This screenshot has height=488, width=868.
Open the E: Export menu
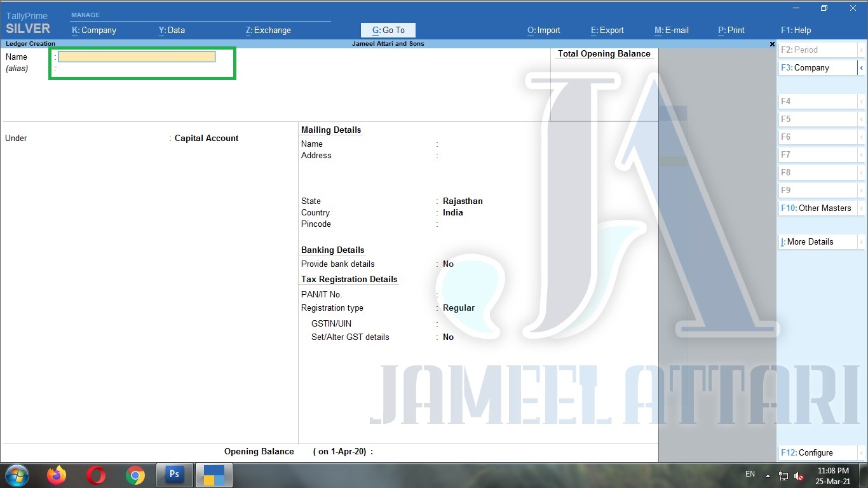pyautogui.click(x=607, y=30)
